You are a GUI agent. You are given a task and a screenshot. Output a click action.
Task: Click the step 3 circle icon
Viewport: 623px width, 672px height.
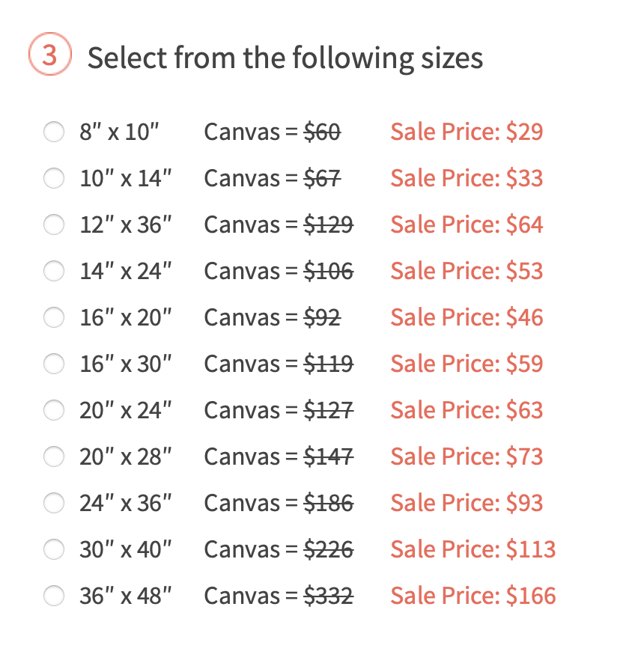[49, 56]
